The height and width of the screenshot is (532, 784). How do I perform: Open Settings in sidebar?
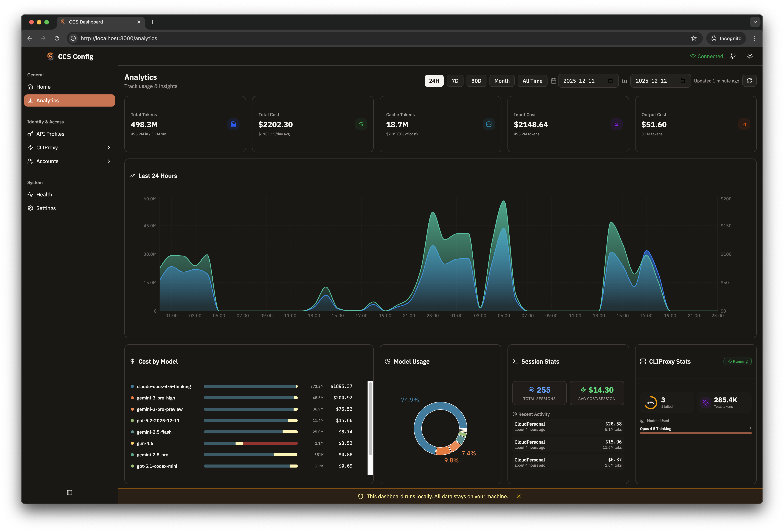click(x=69, y=208)
